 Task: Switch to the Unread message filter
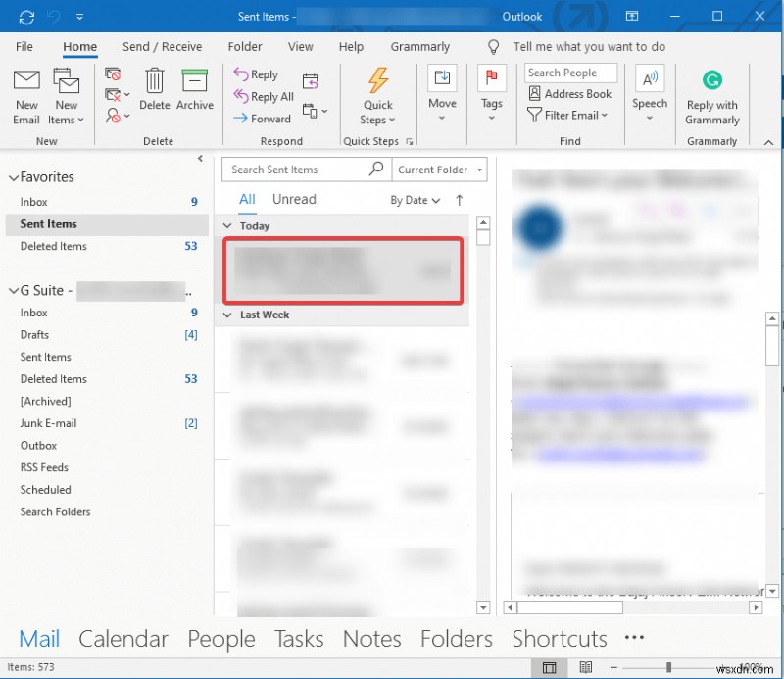click(x=293, y=199)
